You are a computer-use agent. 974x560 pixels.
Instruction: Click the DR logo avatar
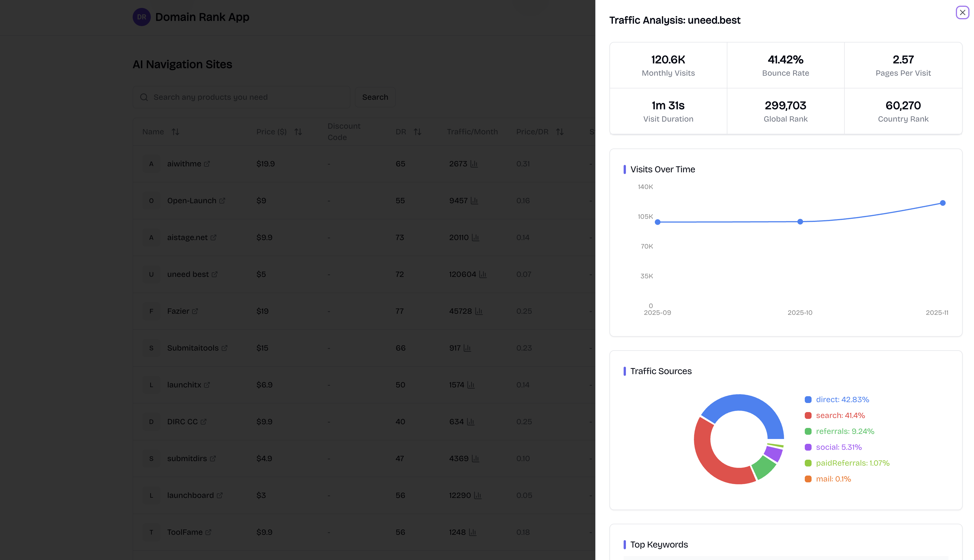[141, 17]
